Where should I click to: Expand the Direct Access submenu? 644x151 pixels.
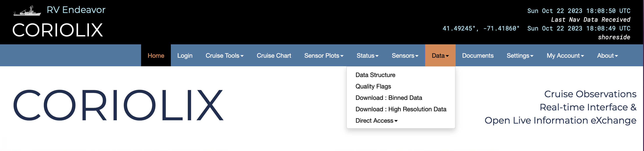pos(376,121)
